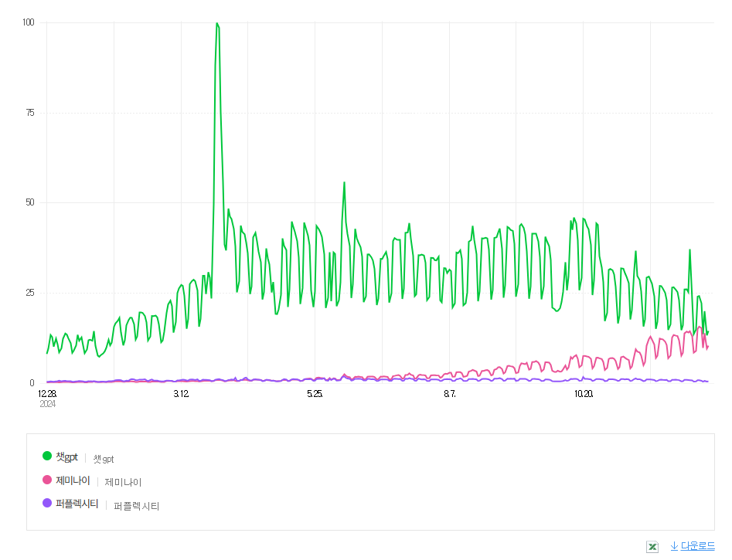Toggle the bold 챗gpt series label

click(x=66, y=456)
